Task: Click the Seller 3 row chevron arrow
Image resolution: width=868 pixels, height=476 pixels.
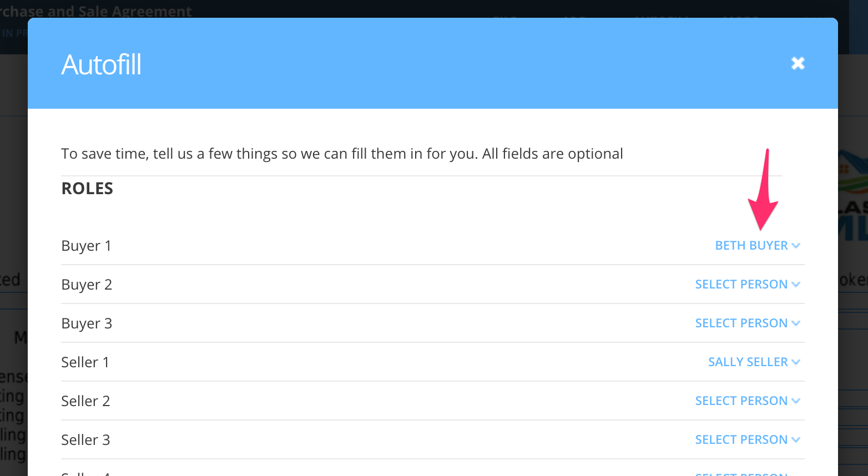Action: coord(796,440)
